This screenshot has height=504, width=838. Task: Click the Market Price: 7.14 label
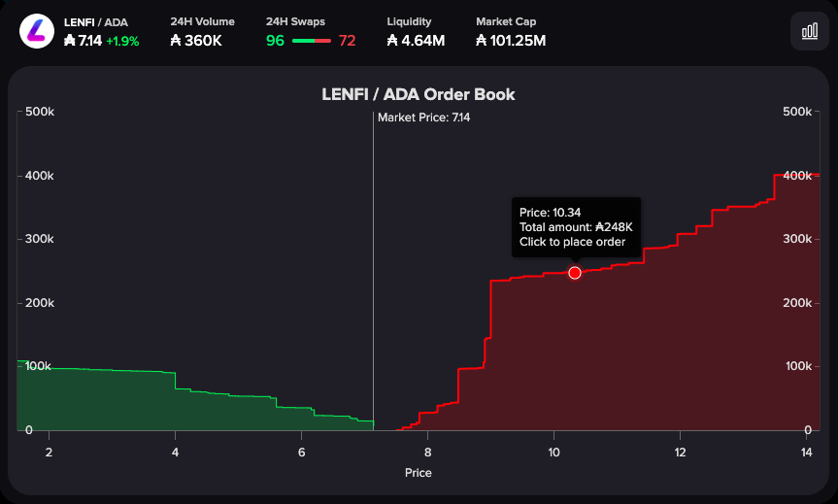[423, 118]
